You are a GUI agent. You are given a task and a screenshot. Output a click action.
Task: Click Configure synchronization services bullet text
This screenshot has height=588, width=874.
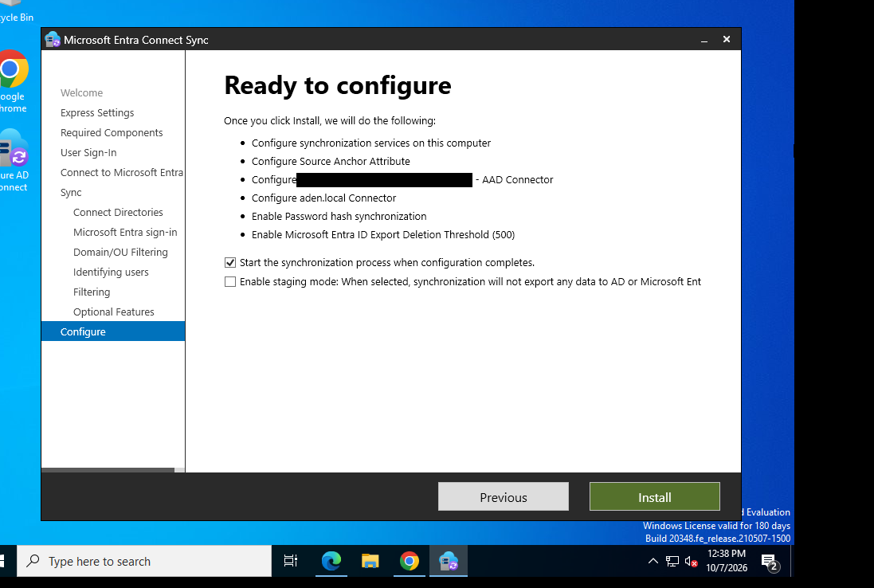[x=371, y=143]
